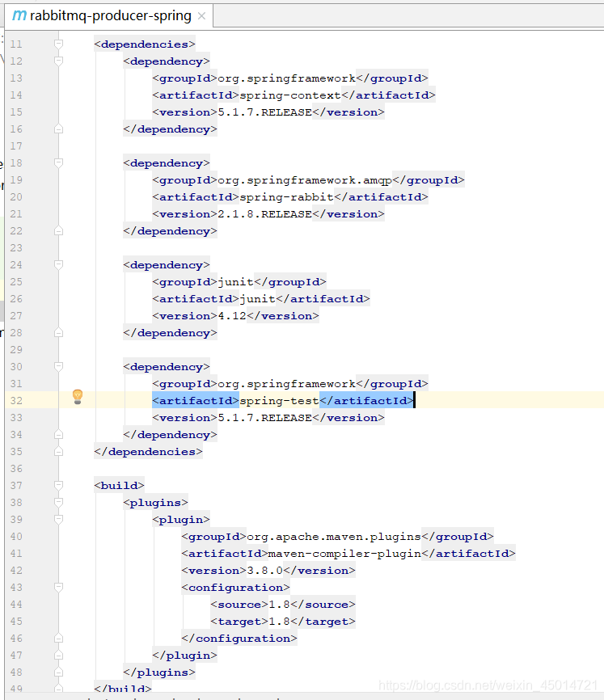Click 'org.springframework' on line 31
This screenshot has width=604, height=700.
pyautogui.click(x=286, y=383)
